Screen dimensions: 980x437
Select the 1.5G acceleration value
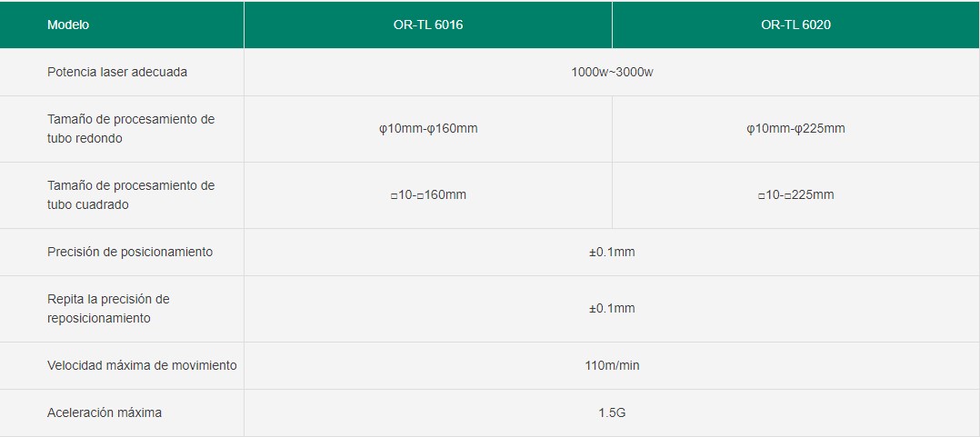click(612, 412)
